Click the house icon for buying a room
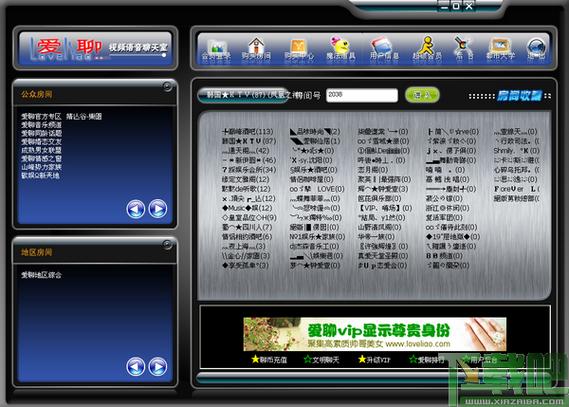 pos(256,49)
